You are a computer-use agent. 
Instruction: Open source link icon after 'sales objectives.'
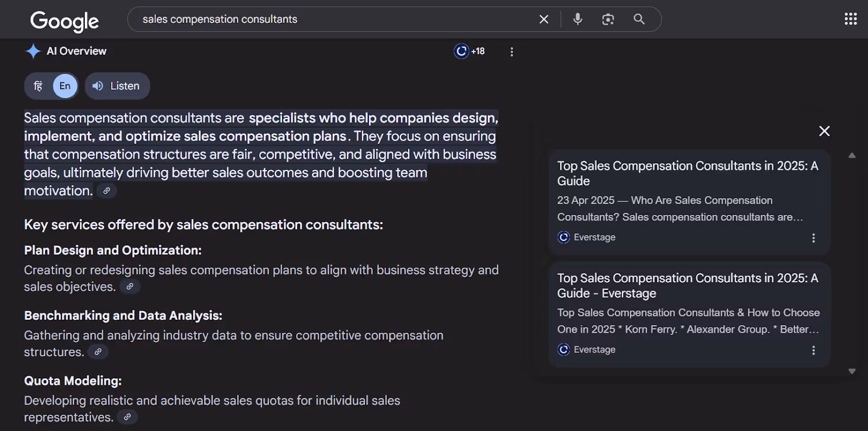130,287
